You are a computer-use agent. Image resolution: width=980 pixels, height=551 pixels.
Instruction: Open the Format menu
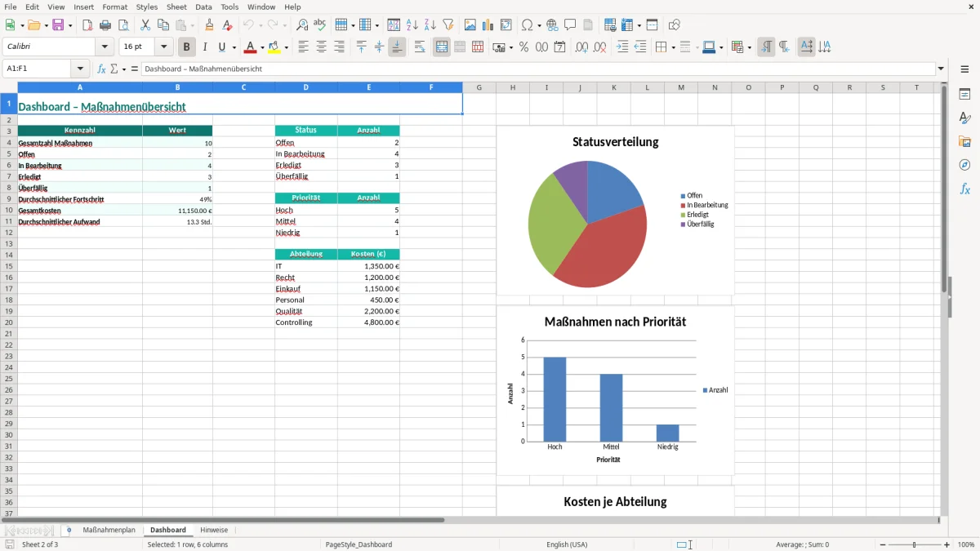pyautogui.click(x=115, y=7)
